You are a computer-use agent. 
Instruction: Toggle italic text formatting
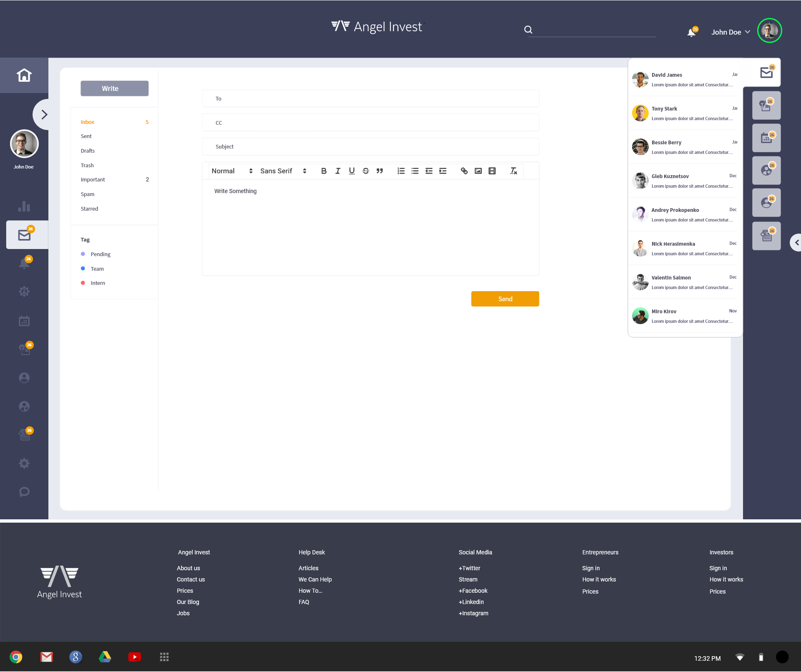pyautogui.click(x=338, y=171)
